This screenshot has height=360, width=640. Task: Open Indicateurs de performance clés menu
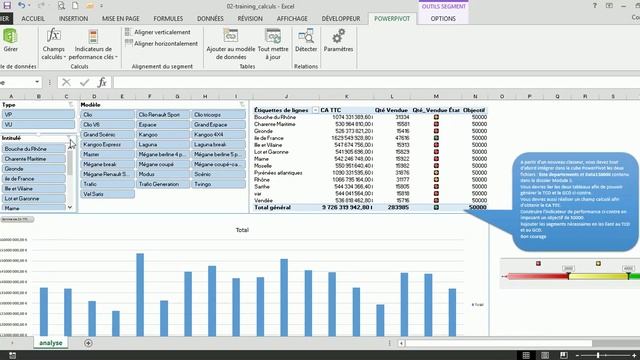point(93,44)
